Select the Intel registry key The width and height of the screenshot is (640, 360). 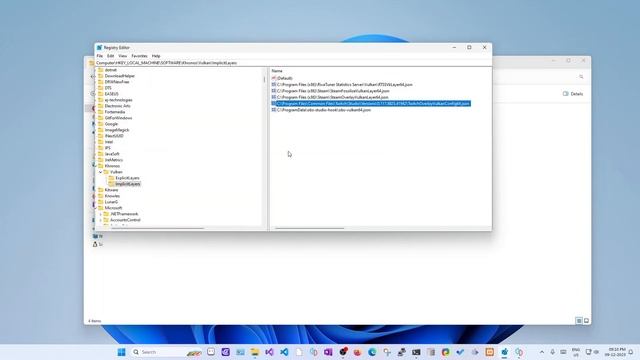click(x=109, y=142)
